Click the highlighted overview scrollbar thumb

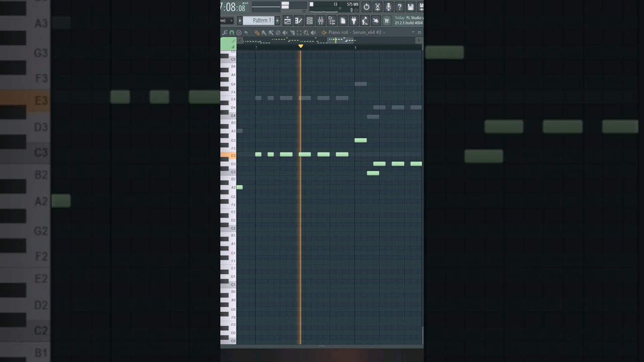(340, 41)
